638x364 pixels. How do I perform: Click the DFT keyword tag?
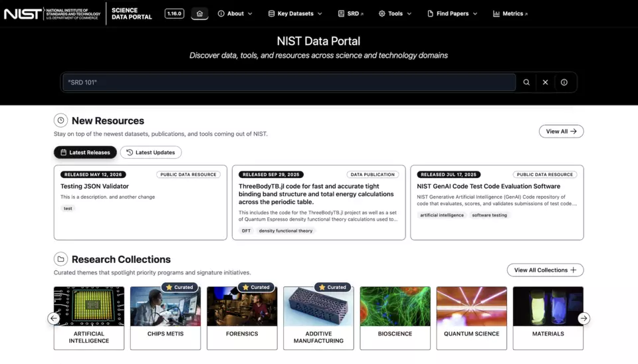click(246, 230)
